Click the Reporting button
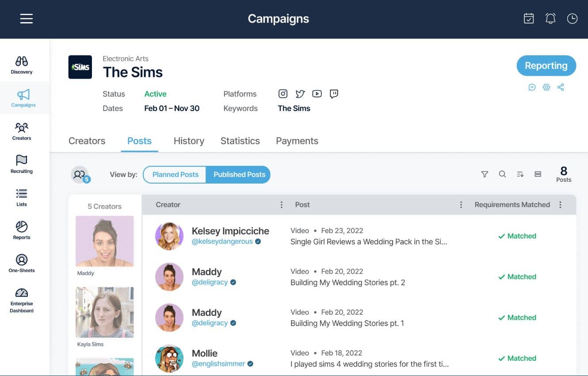This screenshot has width=588, height=376. coord(546,66)
